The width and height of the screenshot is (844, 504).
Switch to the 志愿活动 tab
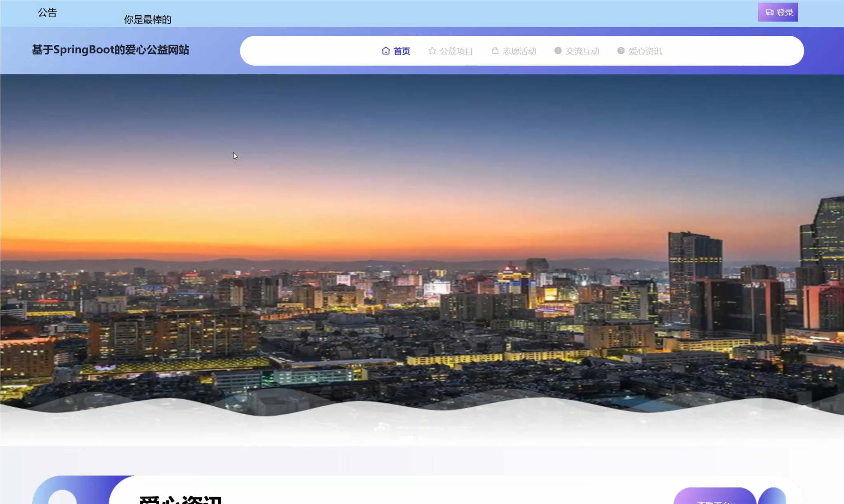pyautogui.click(x=519, y=51)
